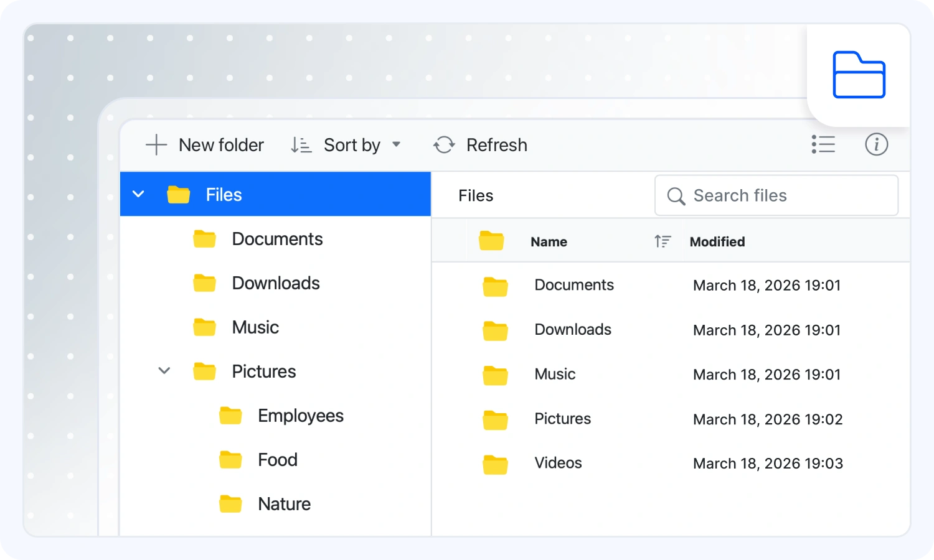Select Pictures row in file list

pyautogui.click(x=671, y=419)
